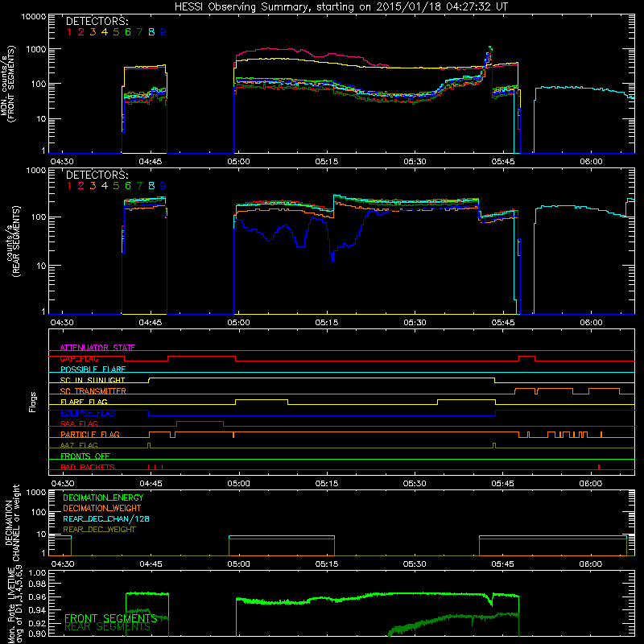Click 05:45 tick under front segments plot
The width and height of the screenshot is (644, 644).
click(503, 162)
